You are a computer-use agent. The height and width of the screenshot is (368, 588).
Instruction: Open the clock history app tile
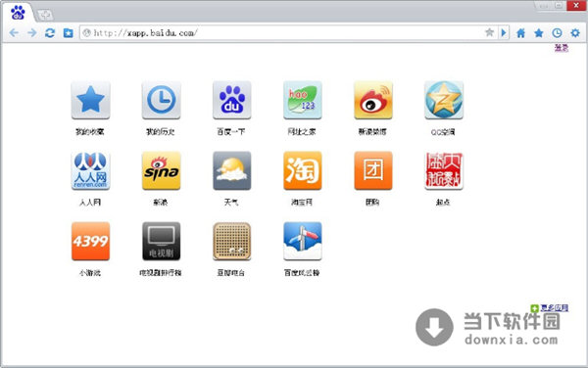[162, 100]
